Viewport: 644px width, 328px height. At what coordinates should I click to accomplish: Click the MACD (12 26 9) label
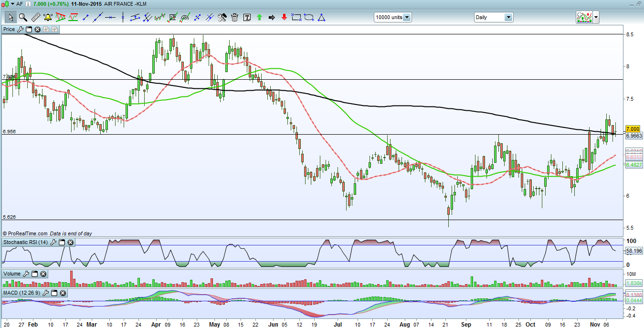point(22,293)
